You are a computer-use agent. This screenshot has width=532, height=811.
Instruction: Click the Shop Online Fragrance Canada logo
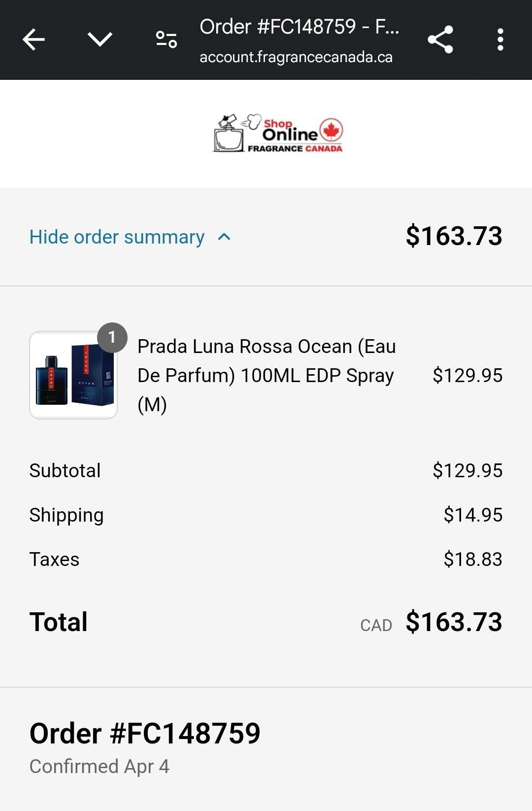pos(278,133)
